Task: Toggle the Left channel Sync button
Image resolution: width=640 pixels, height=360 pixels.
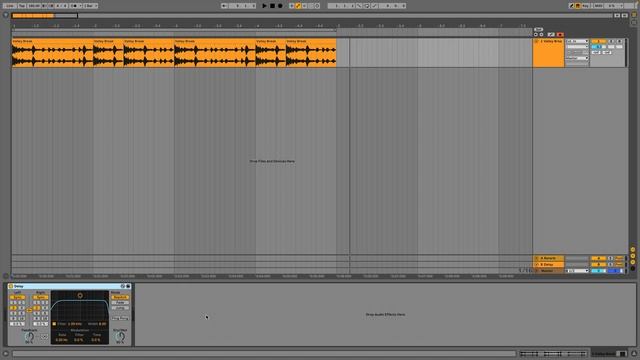Action: [x=18, y=297]
